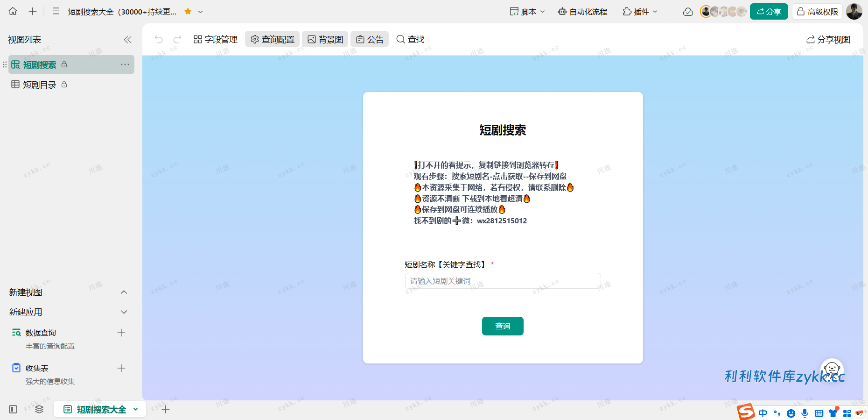Collapse the 视图列表 sidebar panel
Screen dimensions: 868x420
click(x=127, y=40)
